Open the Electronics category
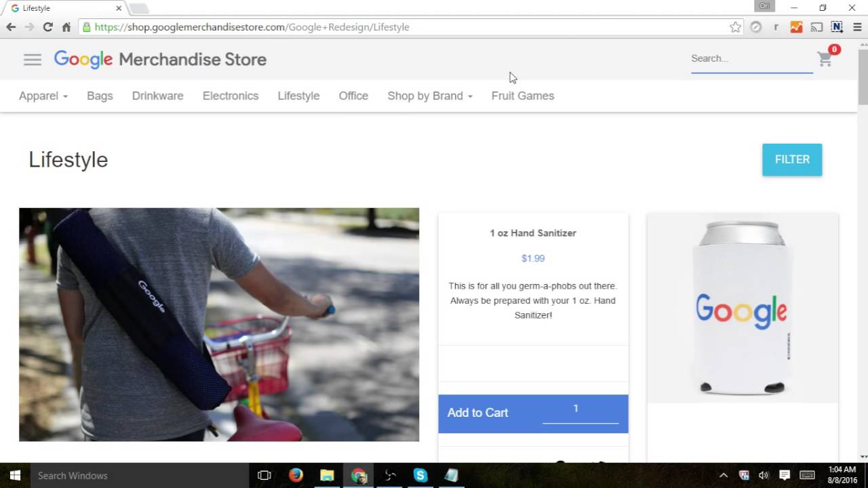Screen dimensions: 868x488 (x=231, y=96)
